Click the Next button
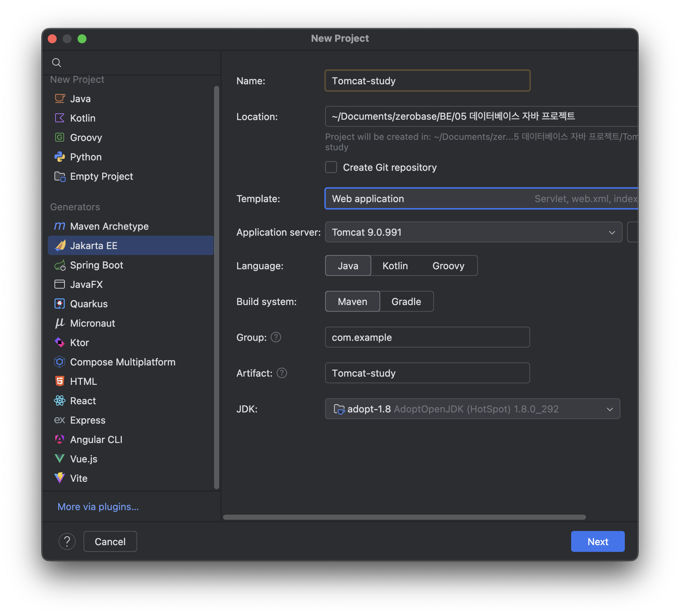 598,541
